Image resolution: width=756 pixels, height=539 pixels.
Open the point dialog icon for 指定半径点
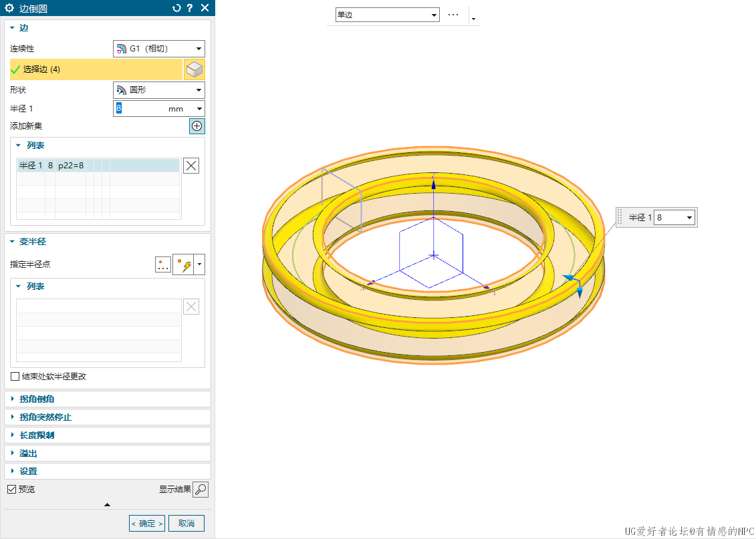click(x=163, y=264)
